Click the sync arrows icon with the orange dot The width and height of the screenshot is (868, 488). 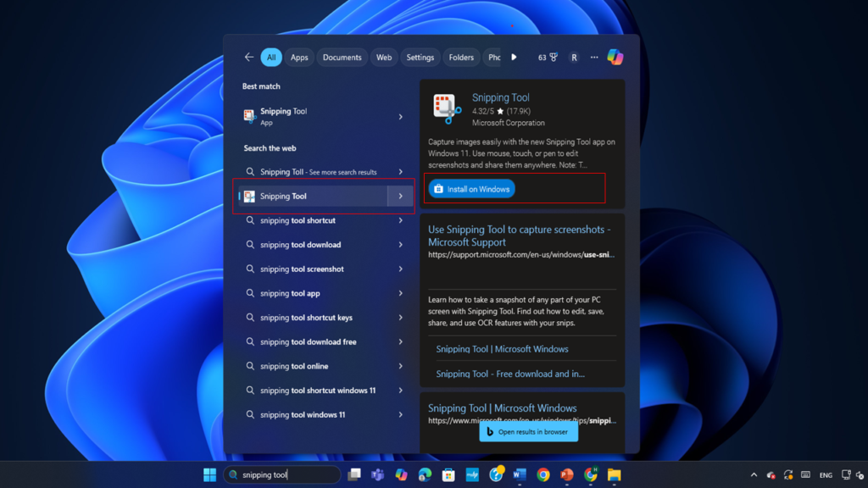pos(788,474)
